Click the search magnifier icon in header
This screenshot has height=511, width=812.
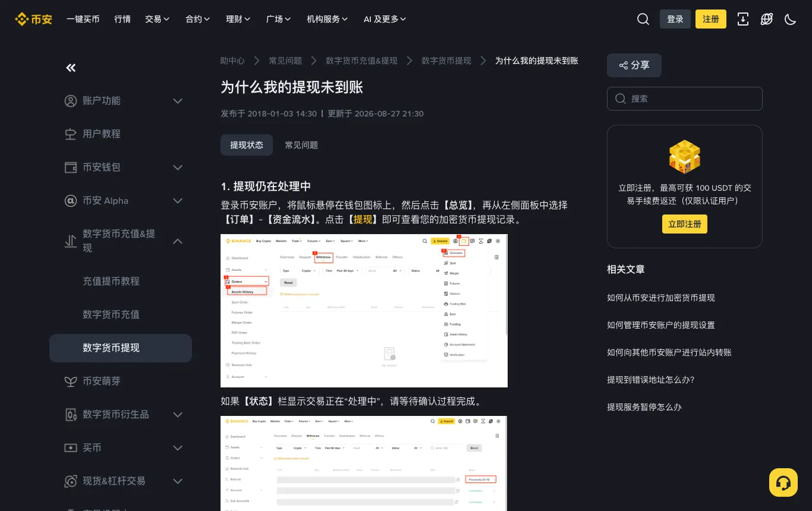click(643, 19)
